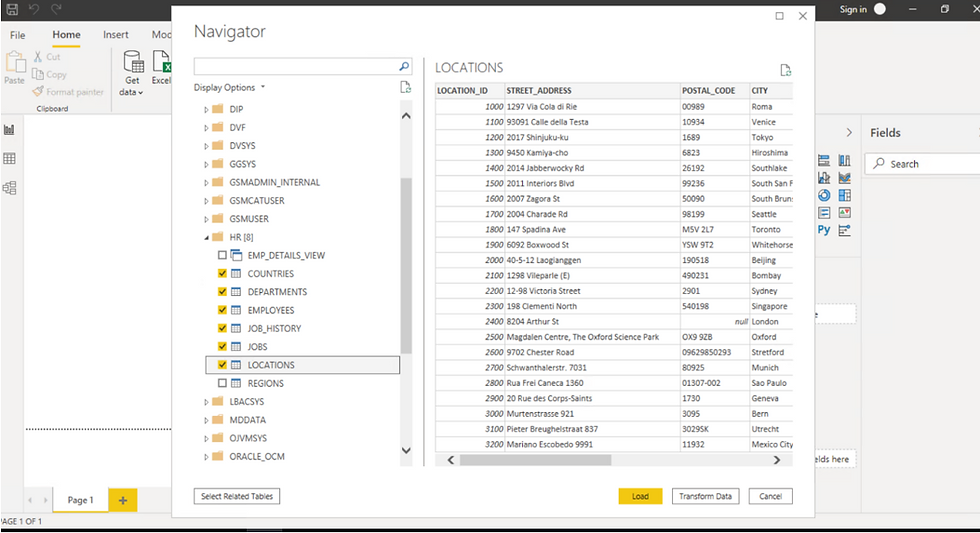Click the Paste clipboard icon
Viewport: 980px width, 533px height.
[14, 62]
